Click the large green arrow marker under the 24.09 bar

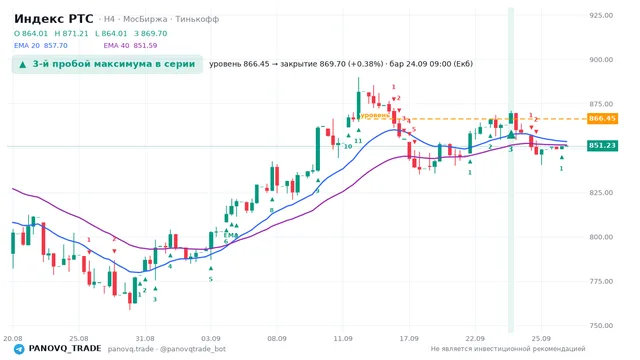[511, 134]
